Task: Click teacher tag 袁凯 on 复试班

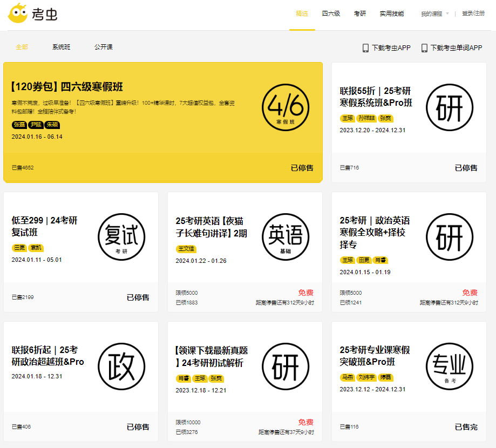Action: point(36,248)
